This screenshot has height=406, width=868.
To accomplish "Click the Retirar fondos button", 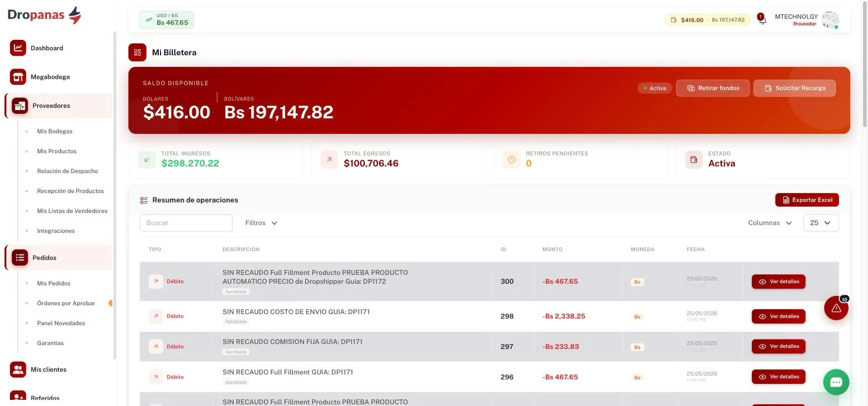I will [712, 88].
